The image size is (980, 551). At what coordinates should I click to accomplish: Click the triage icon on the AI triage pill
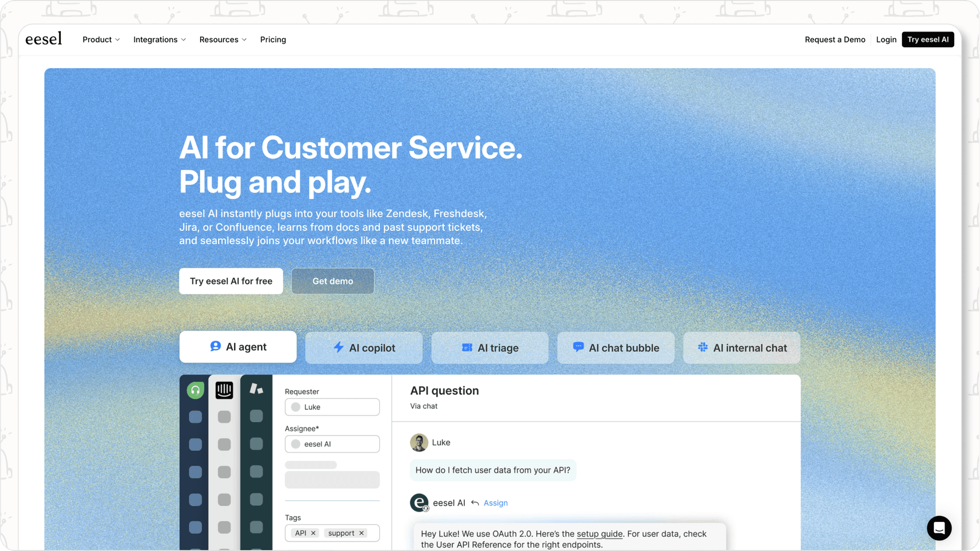[x=467, y=348]
